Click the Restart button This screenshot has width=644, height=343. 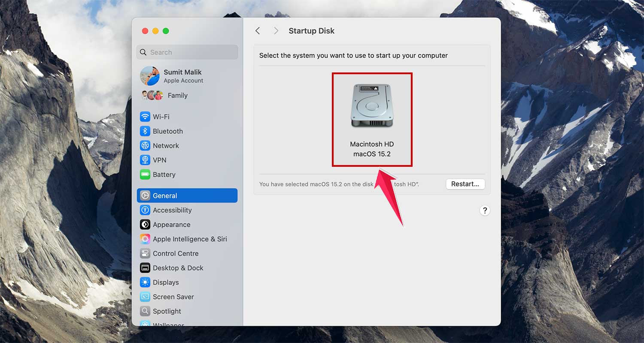point(465,184)
